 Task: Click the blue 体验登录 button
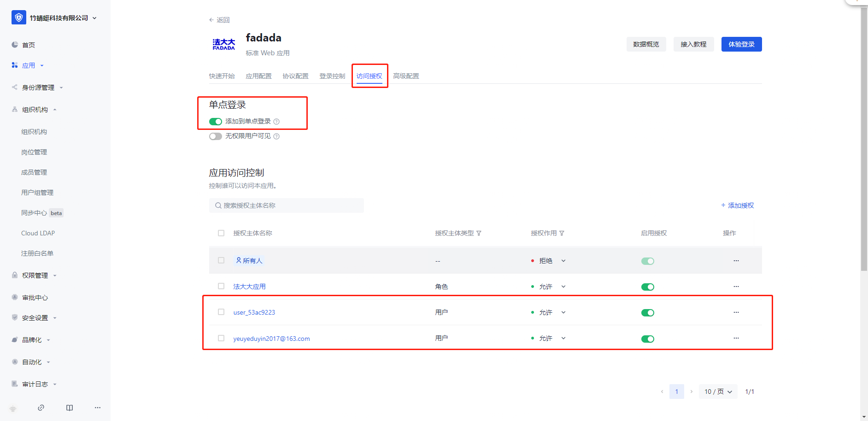pyautogui.click(x=742, y=44)
